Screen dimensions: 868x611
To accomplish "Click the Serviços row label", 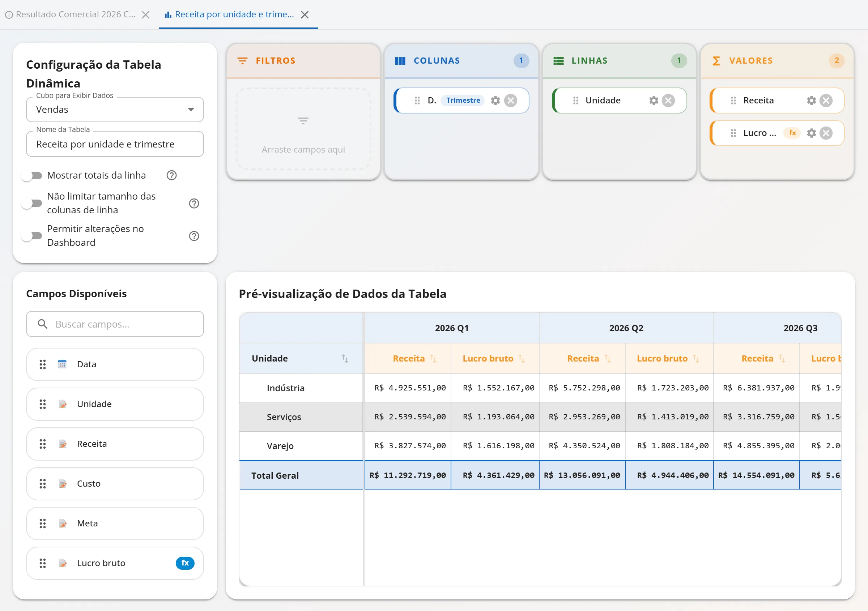I will (284, 417).
